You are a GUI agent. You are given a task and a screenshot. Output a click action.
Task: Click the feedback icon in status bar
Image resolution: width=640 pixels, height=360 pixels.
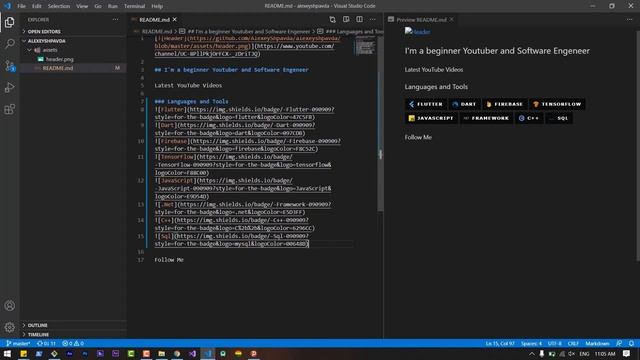[619, 343]
